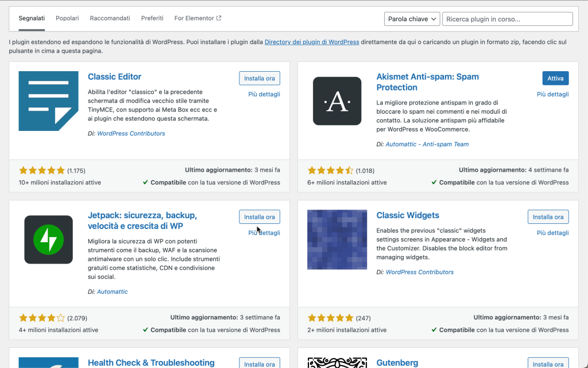This screenshot has height=368, width=588.
Task: Open the Classic Widgets title link
Action: tap(408, 215)
